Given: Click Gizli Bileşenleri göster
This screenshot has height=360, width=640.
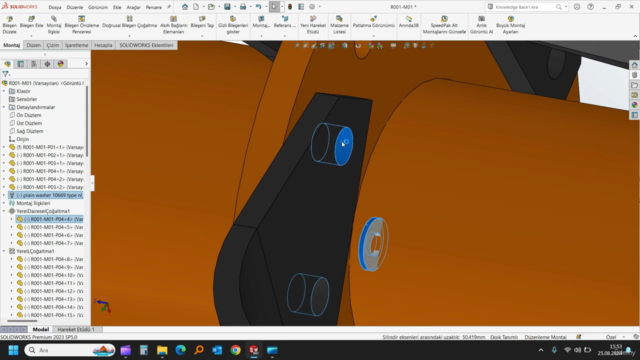Looking at the screenshot, I should click(233, 25).
